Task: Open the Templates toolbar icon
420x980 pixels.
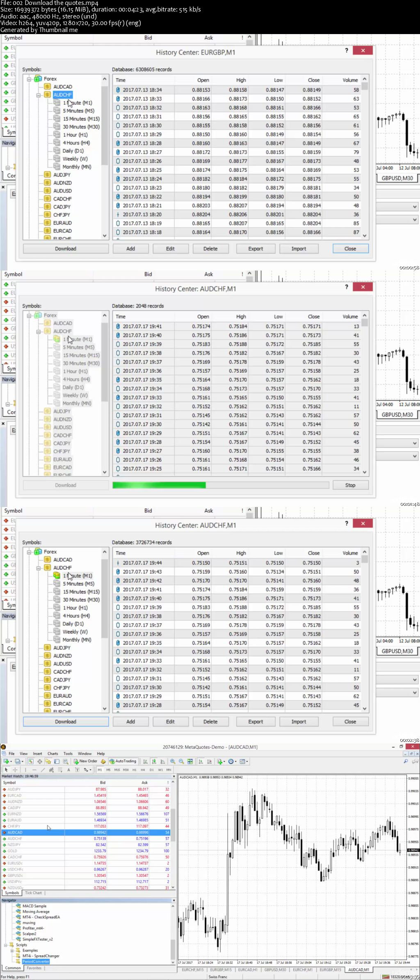Action: click(x=243, y=761)
